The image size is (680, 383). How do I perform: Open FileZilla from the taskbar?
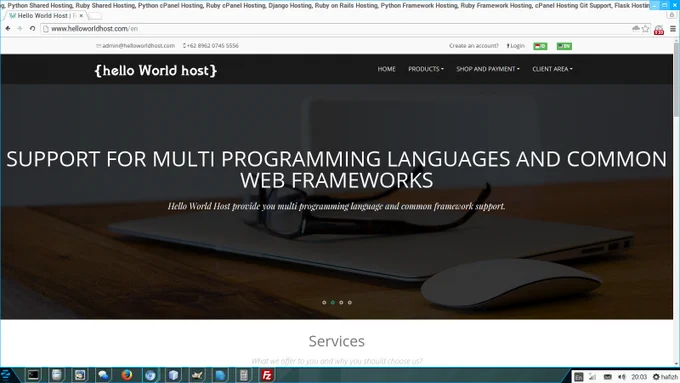click(x=267, y=375)
